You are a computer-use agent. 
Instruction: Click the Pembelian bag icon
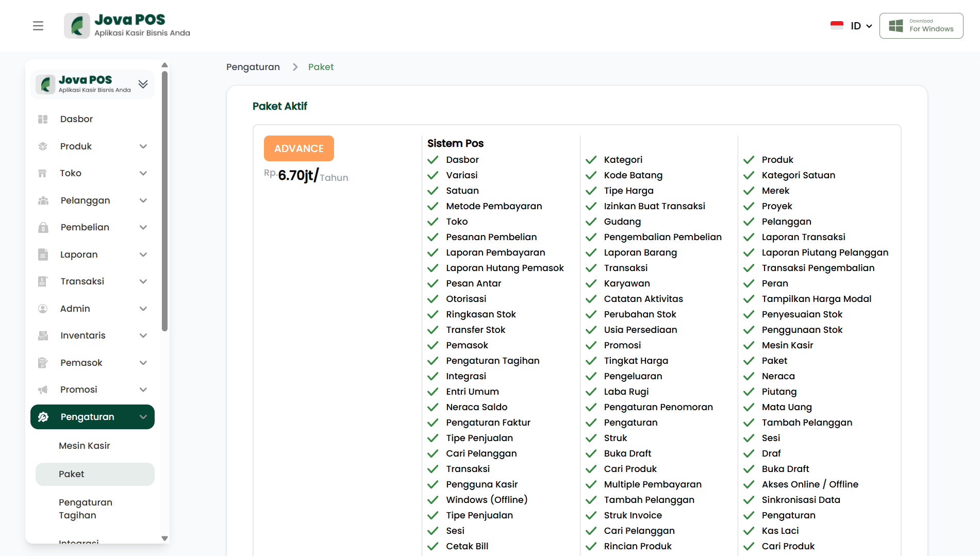click(x=43, y=227)
